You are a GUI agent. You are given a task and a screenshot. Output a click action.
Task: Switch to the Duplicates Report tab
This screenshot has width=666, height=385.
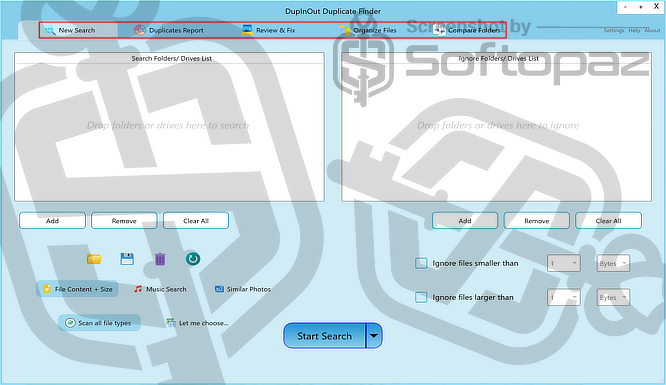[x=169, y=30]
